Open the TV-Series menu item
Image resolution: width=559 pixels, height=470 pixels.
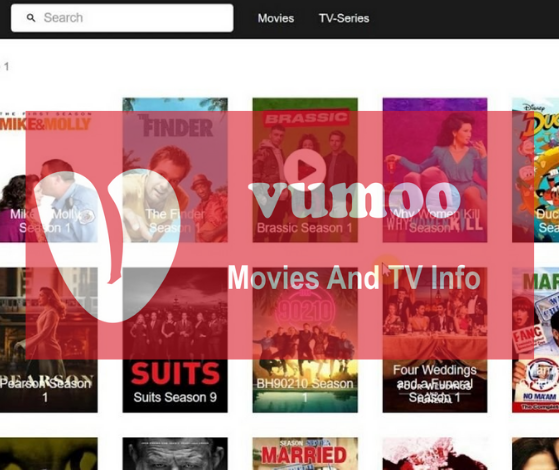coord(344,18)
